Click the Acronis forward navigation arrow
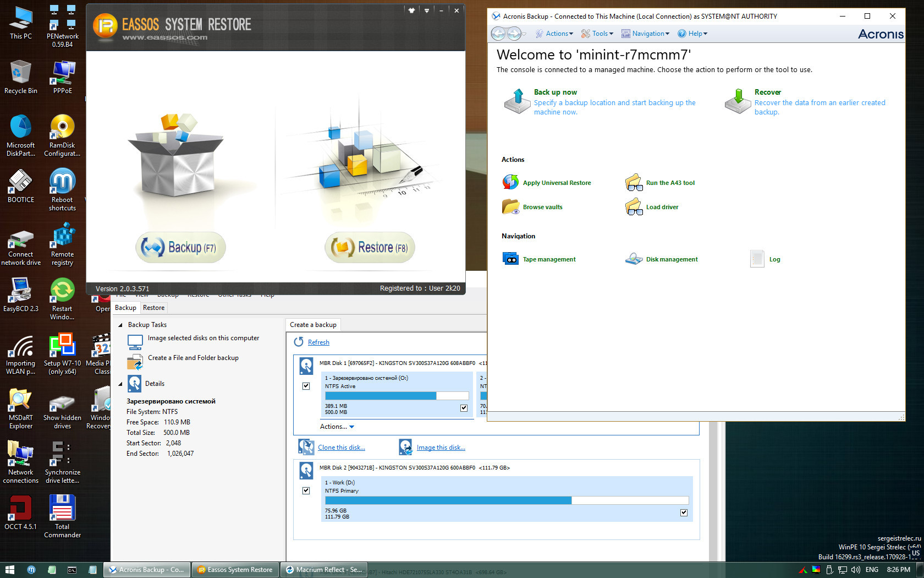Screen dimensions: 924x578 (x=514, y=34)
